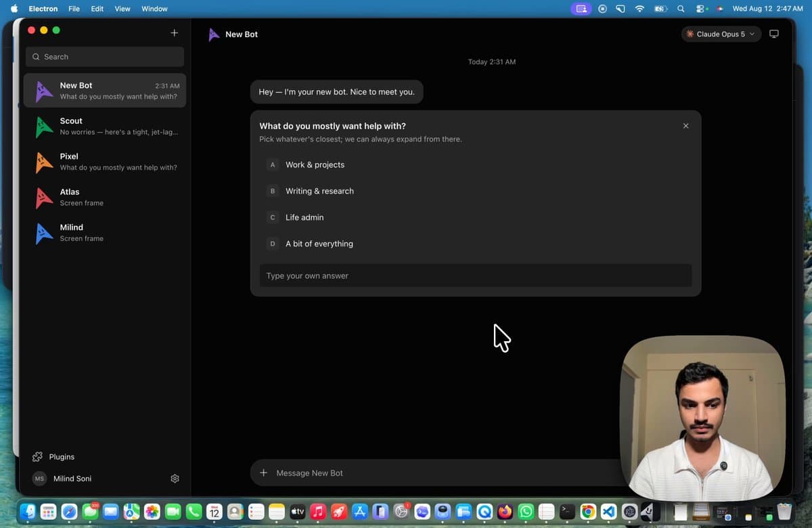Open the Claude Opus 5 model dropdown
This screenshot has height=528, width=812.
click(x=721, y=34)
